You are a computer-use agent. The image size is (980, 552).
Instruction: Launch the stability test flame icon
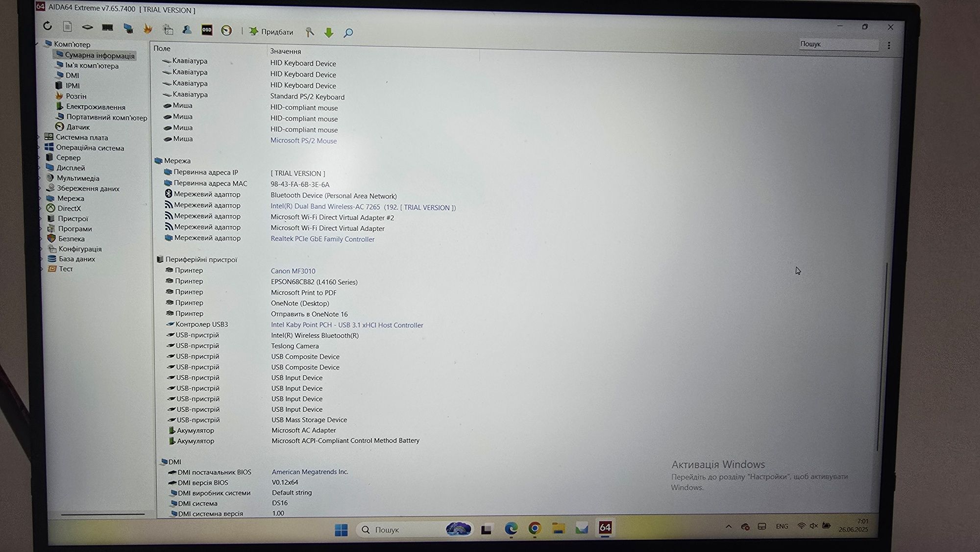(x=147, y=29)
